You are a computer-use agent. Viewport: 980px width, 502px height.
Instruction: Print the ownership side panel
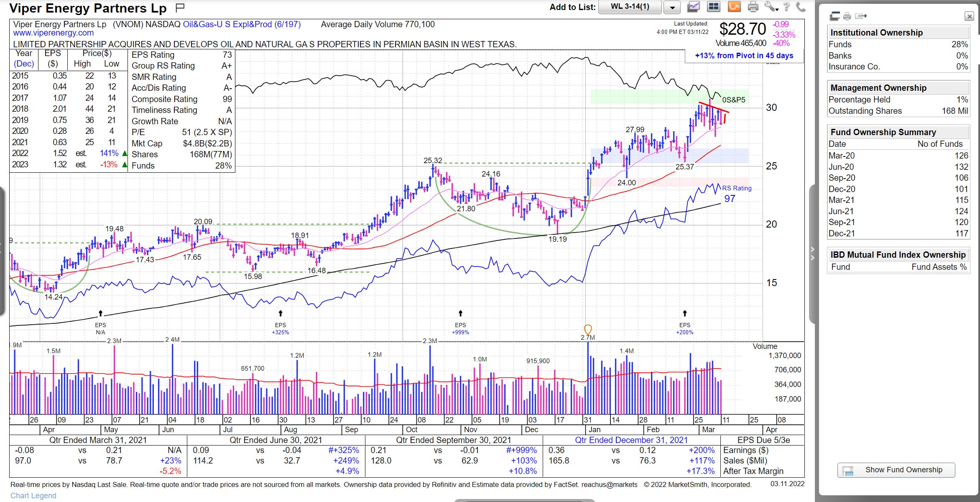coord(847,16)
